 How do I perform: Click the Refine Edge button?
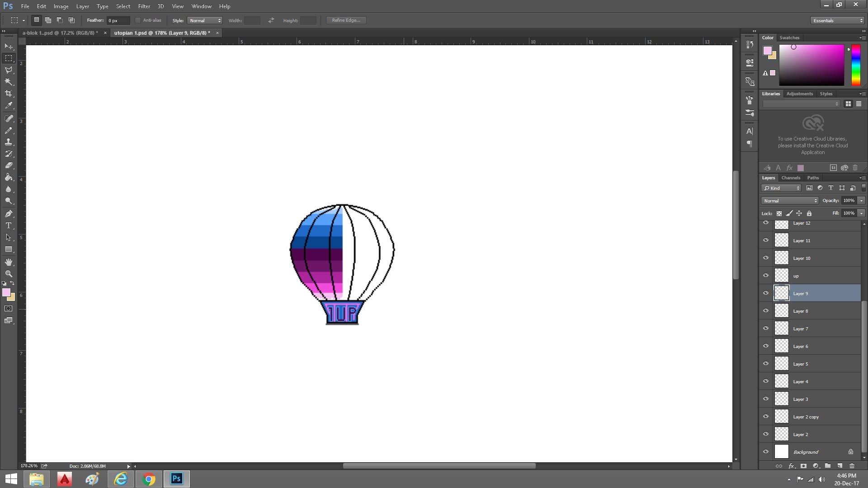tap(346, 20)
